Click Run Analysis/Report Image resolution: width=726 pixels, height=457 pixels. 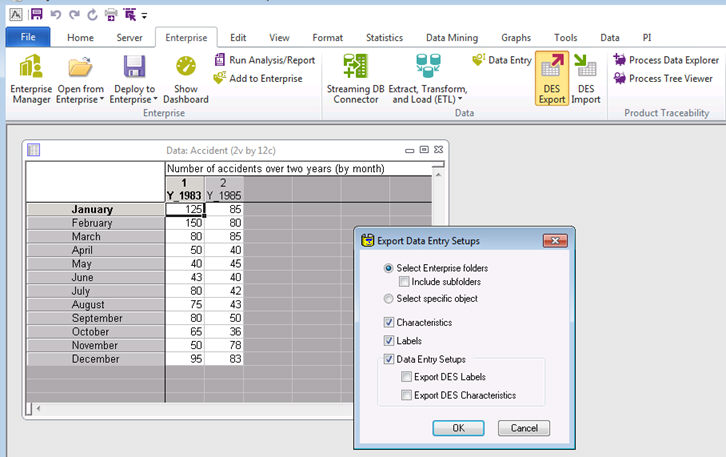click(265, 60)
